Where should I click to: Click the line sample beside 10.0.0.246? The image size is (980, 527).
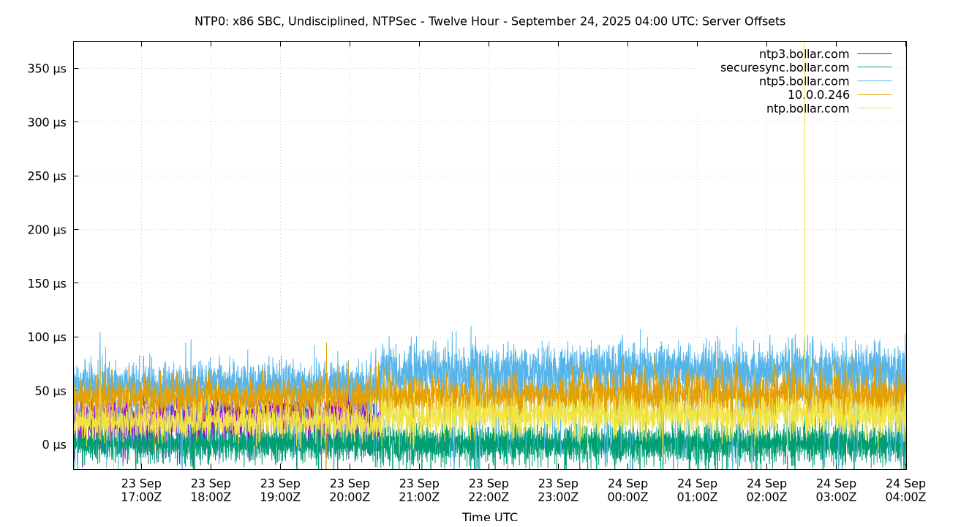point(874,95)
